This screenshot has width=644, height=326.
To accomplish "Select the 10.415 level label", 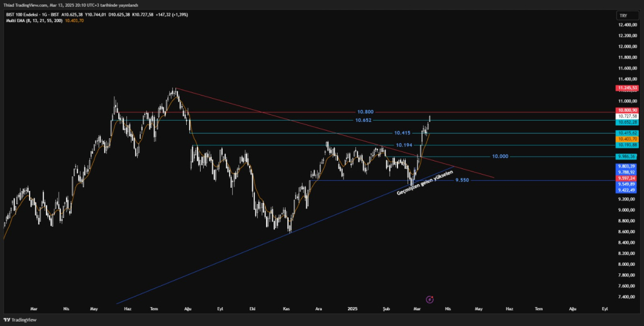I will click(402, 133).
